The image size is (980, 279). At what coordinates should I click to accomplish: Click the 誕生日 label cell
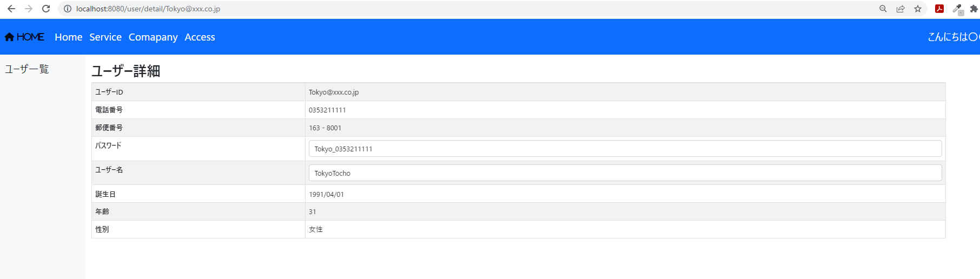(198, 194)
